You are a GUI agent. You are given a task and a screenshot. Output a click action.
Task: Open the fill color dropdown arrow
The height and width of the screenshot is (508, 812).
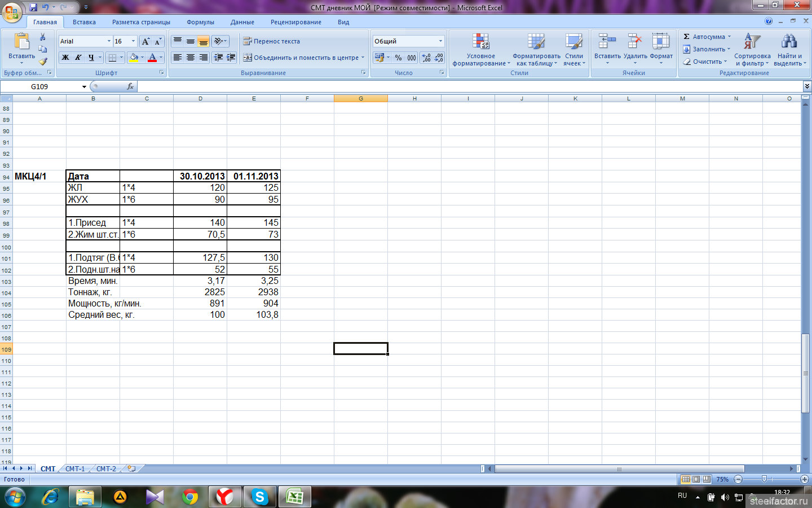142,58
